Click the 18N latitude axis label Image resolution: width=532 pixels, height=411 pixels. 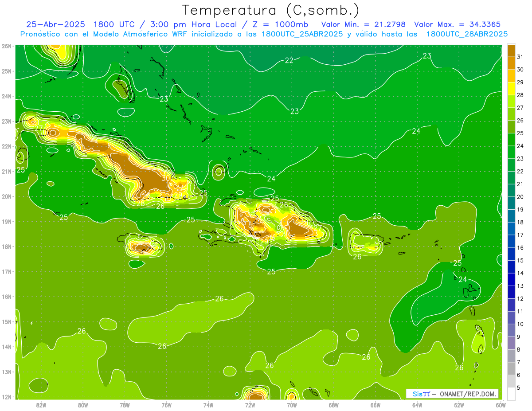(7, 247)
